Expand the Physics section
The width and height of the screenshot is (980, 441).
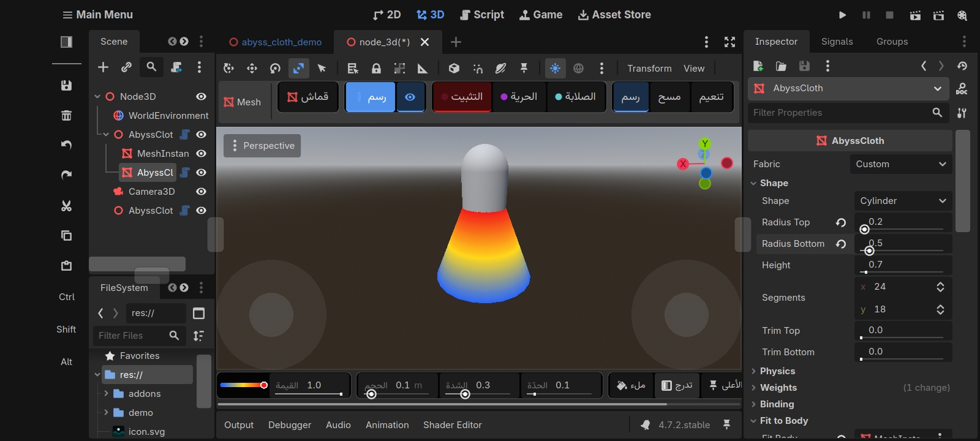pyautogui.click(x=777, y=371)
